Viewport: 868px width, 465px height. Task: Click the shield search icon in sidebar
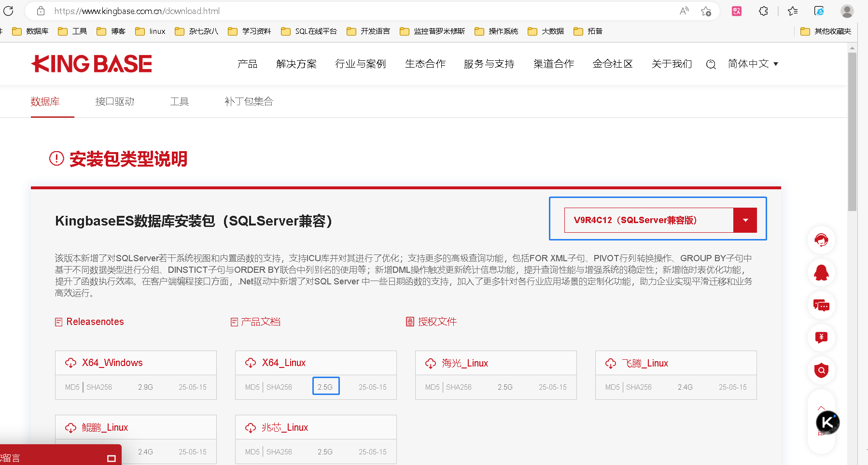point(821,370)
